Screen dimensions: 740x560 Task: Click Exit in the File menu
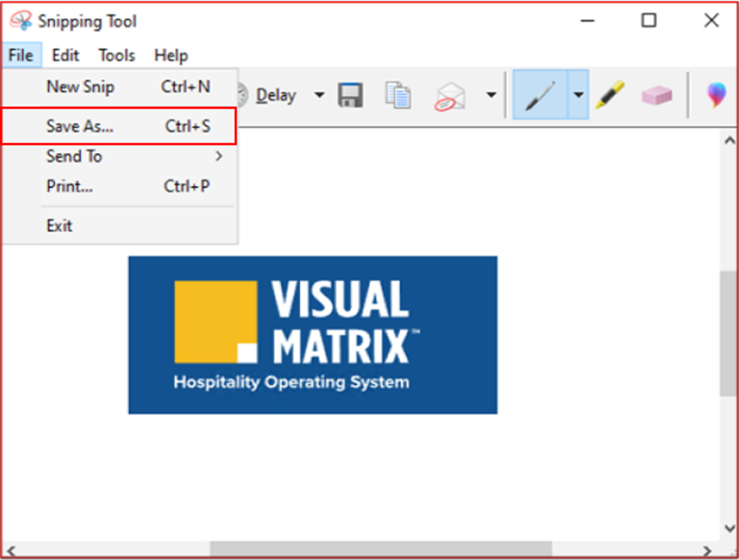click(59, 226)
